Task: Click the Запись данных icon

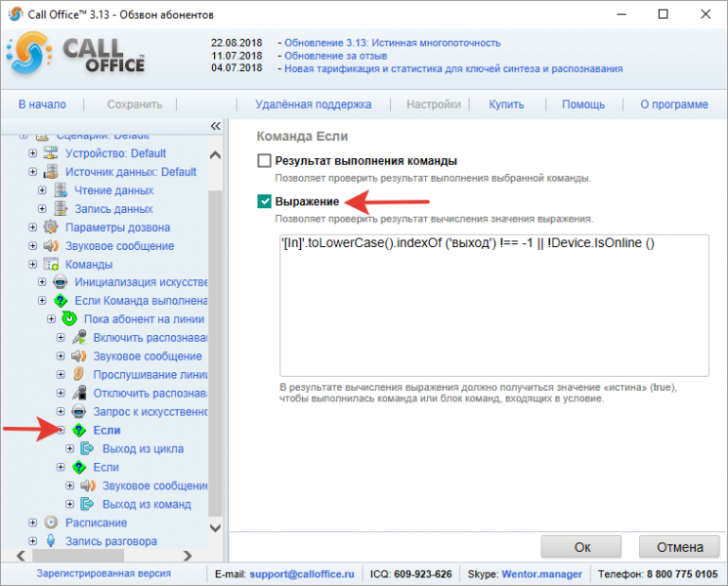Action: 61,209
